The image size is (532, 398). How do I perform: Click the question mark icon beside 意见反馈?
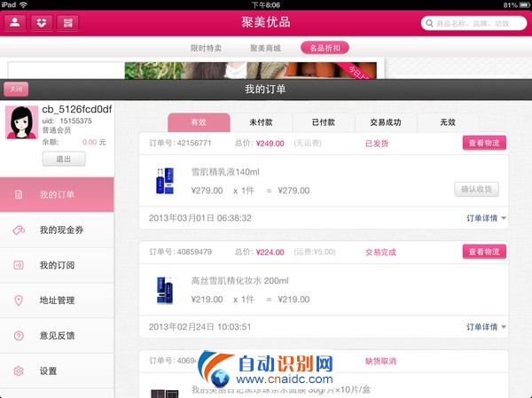click(19, 336)
